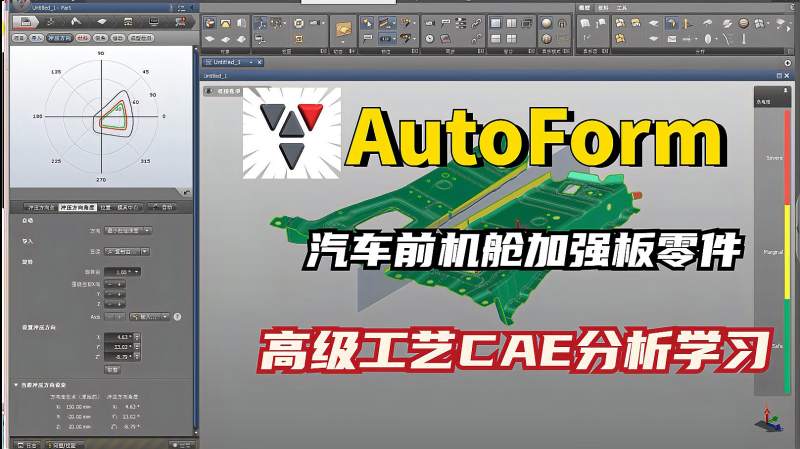Click the X angle field showing 4.62°

[119, 337]
